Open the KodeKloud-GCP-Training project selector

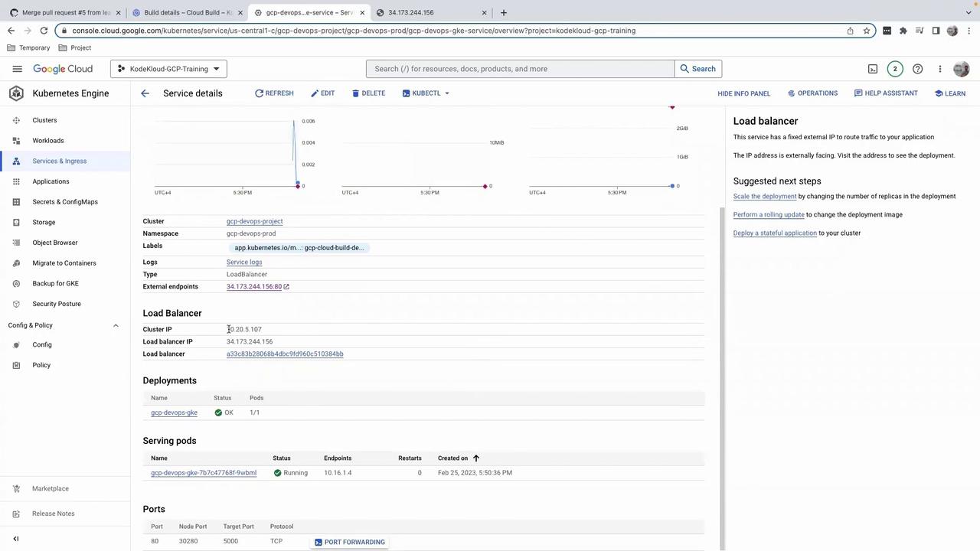(x=168, y=69)
